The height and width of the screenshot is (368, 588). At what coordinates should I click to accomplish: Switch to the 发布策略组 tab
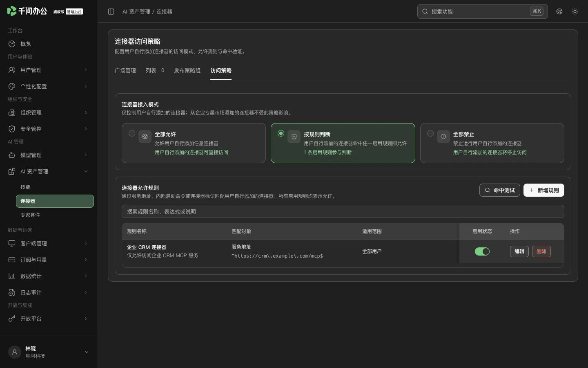(187, 70)
